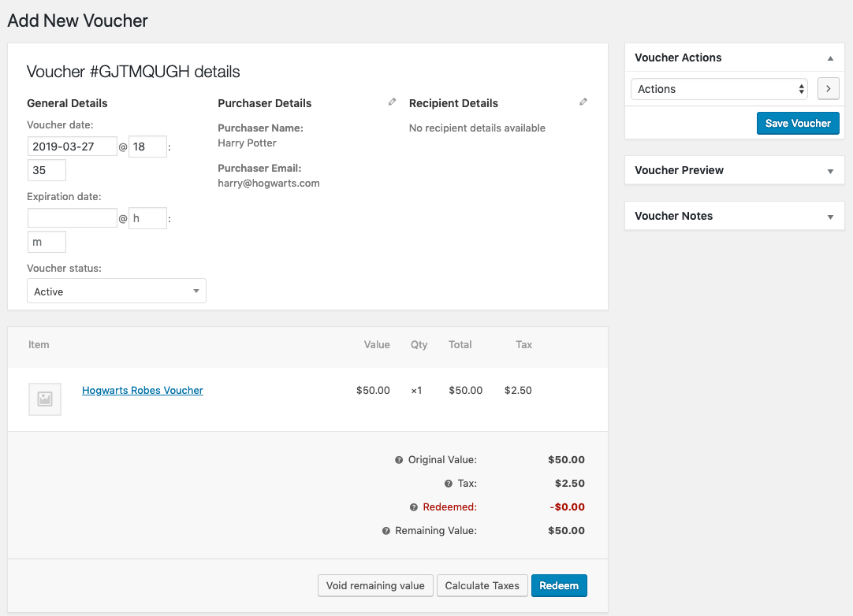Collapse the Voucher Actions panel
This screenshot has width=853, height=616.
coord(830,58)
